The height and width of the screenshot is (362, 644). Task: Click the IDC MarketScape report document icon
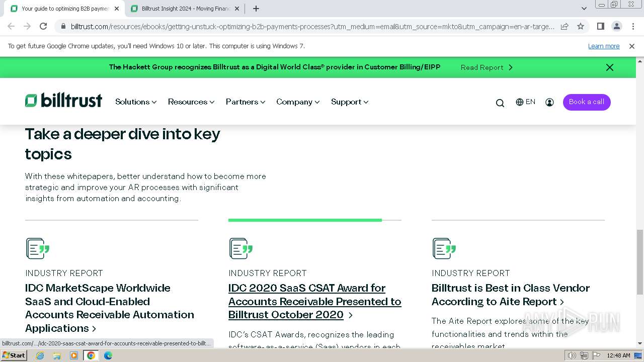pyautogui.click(x=38, y=248)
